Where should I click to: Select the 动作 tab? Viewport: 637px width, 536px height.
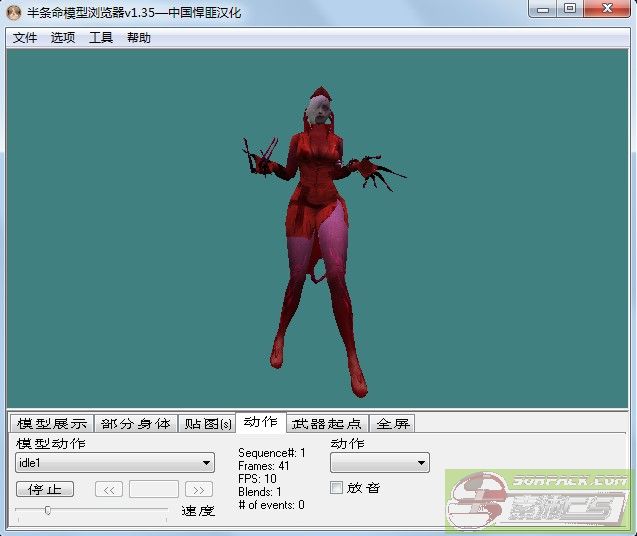pos(261,423)
